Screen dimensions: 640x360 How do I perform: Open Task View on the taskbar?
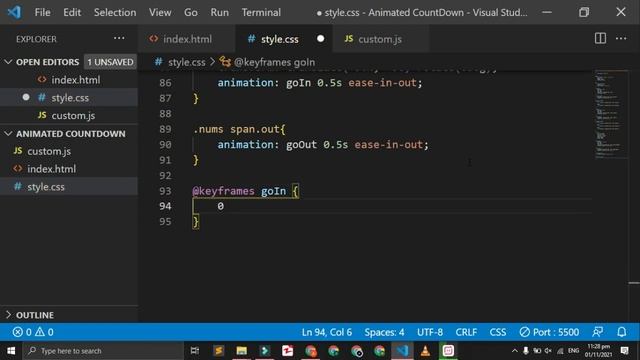click(x=195, y=351)
